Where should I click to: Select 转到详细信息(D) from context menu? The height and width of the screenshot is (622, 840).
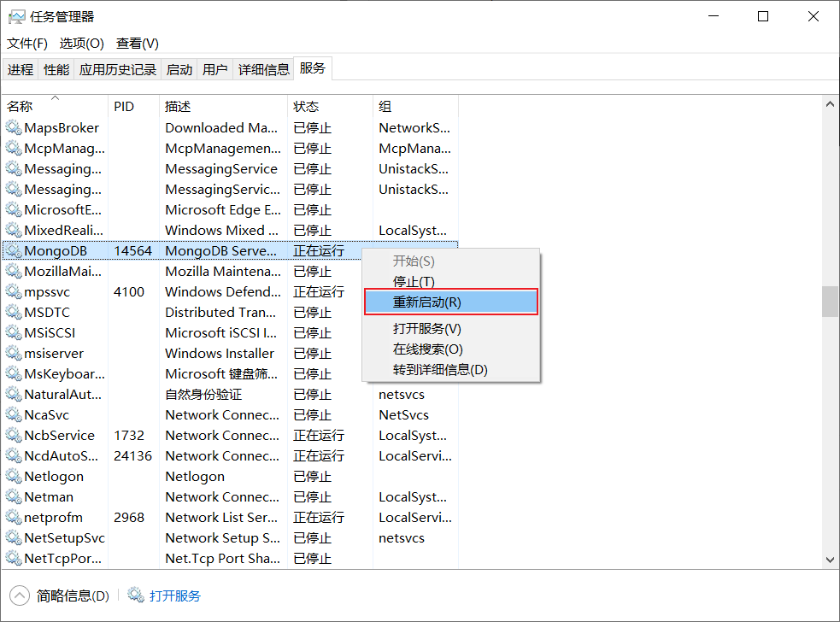(x=439, y=370)
